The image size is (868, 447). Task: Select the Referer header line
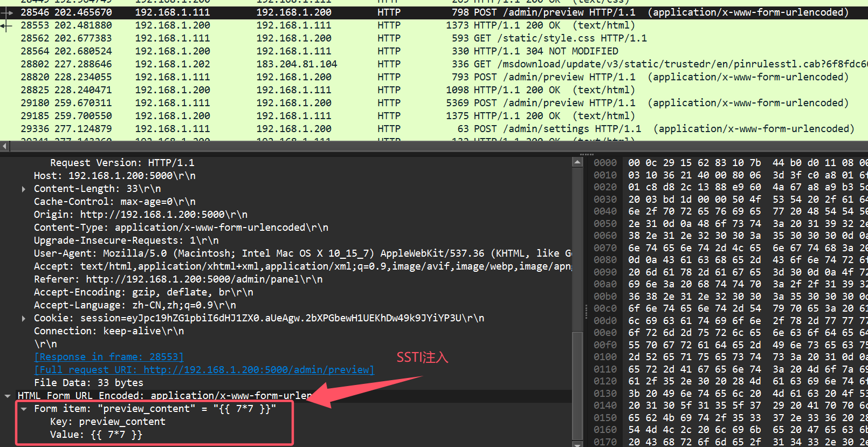(178, 279)
